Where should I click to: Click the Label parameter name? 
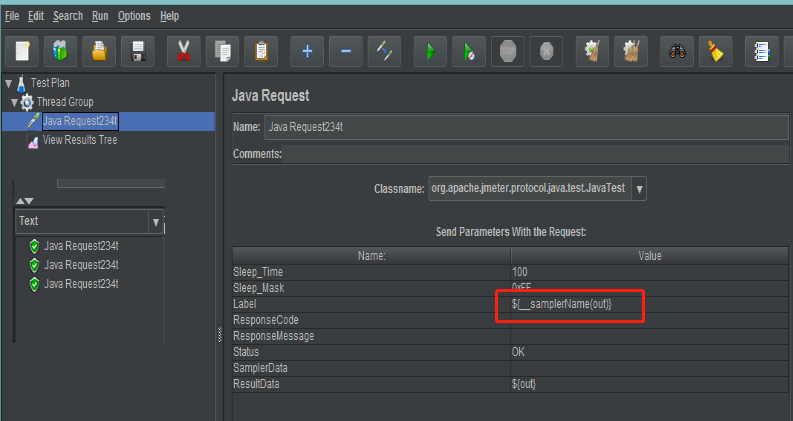point(245,304)
